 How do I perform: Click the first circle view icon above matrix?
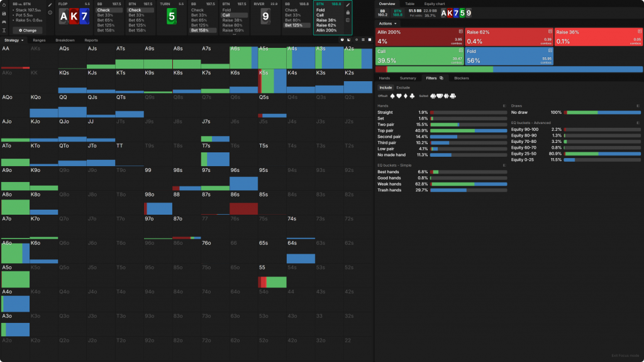click(x=342, y=40)
